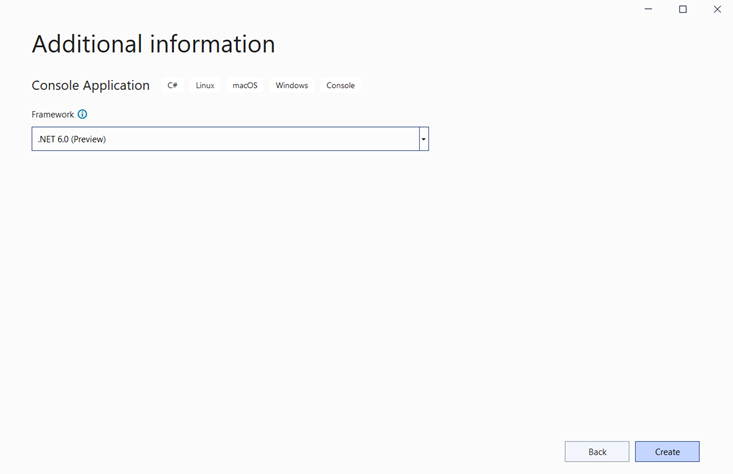The height and width of the screenshot is (474, 733).
Task: Select the .NET 6.0 (Preview) framework field
Action: pyautogui.click(x=230, y=139)
